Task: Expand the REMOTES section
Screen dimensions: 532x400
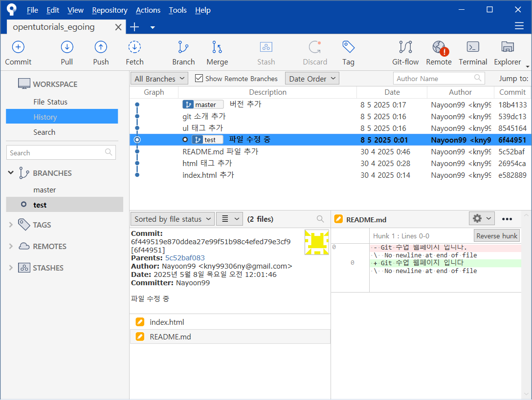Action: (11, 246)
